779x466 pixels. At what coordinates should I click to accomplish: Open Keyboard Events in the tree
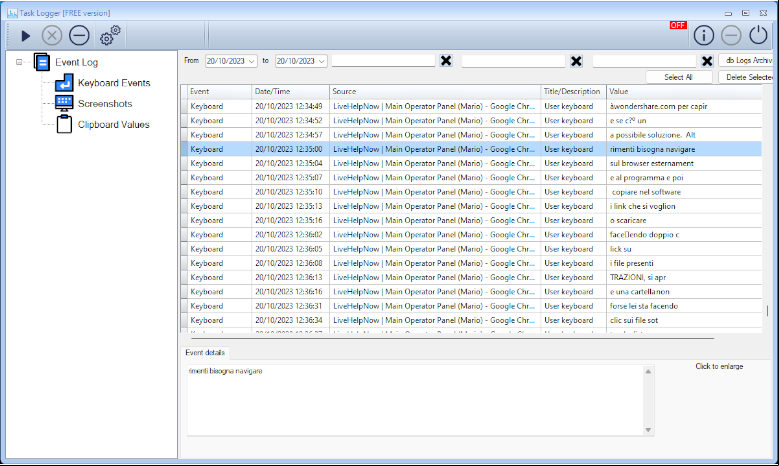click(x=114, y=83)
